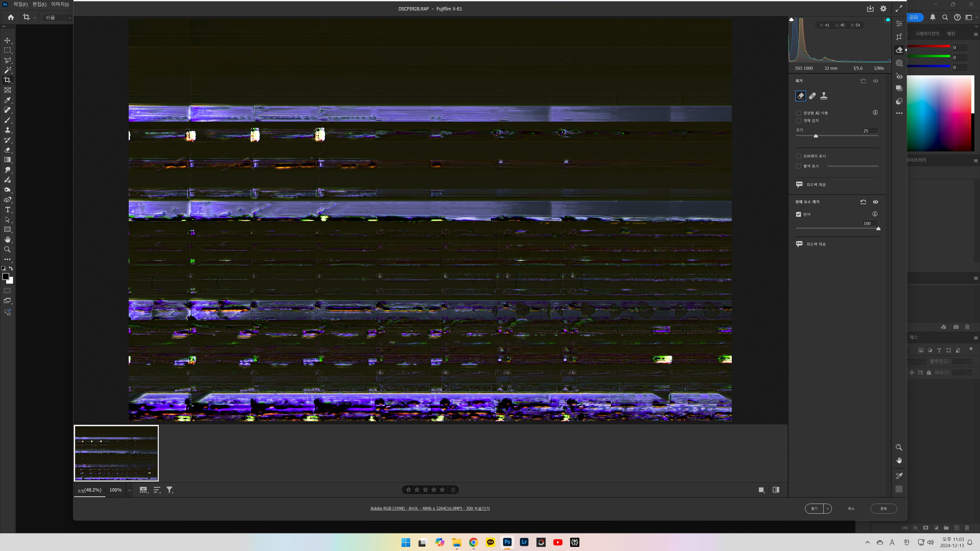Select the Red Eye removal tool

tap(899, 77)
